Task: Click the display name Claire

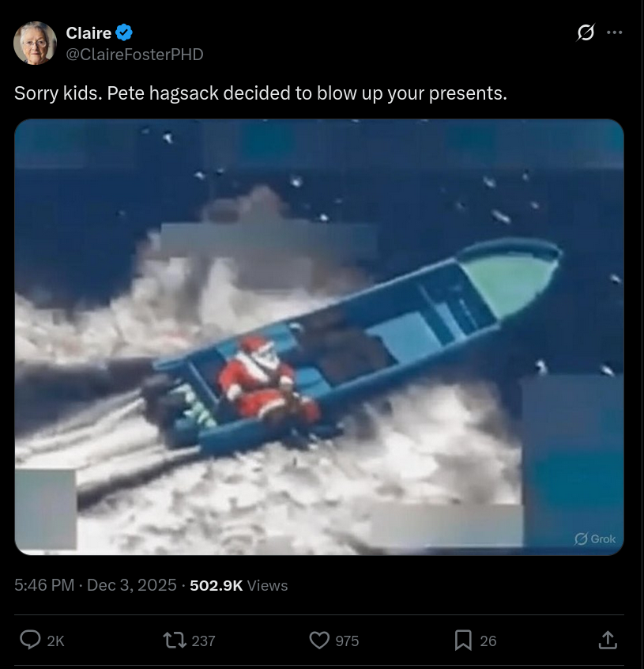Action: coord(89,33)
